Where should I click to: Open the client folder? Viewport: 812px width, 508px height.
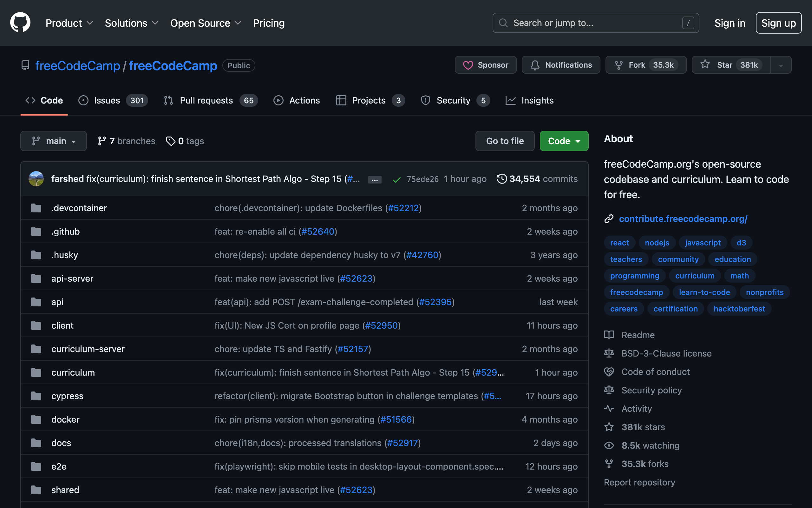coord(62,325)
